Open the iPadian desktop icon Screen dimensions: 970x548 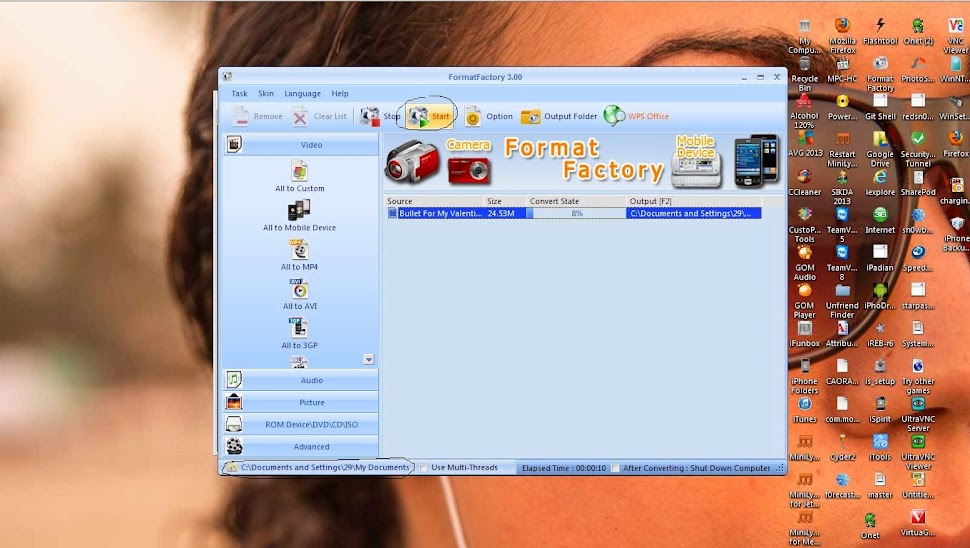(x=880, y=258)
